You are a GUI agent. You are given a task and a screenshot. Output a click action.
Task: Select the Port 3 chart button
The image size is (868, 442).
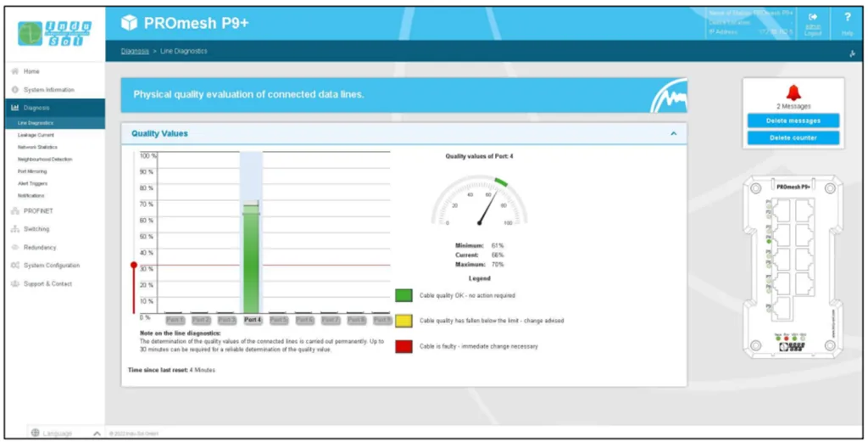(x=227, y=320)
